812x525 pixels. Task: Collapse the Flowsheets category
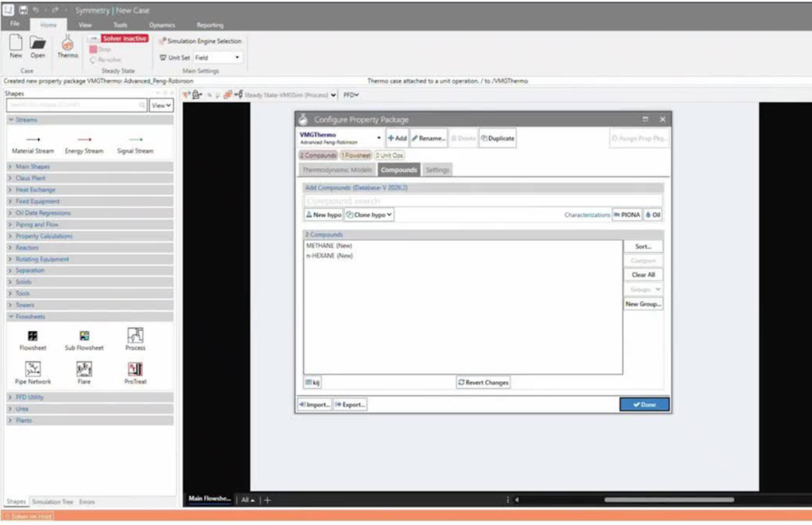pos(90,316)
